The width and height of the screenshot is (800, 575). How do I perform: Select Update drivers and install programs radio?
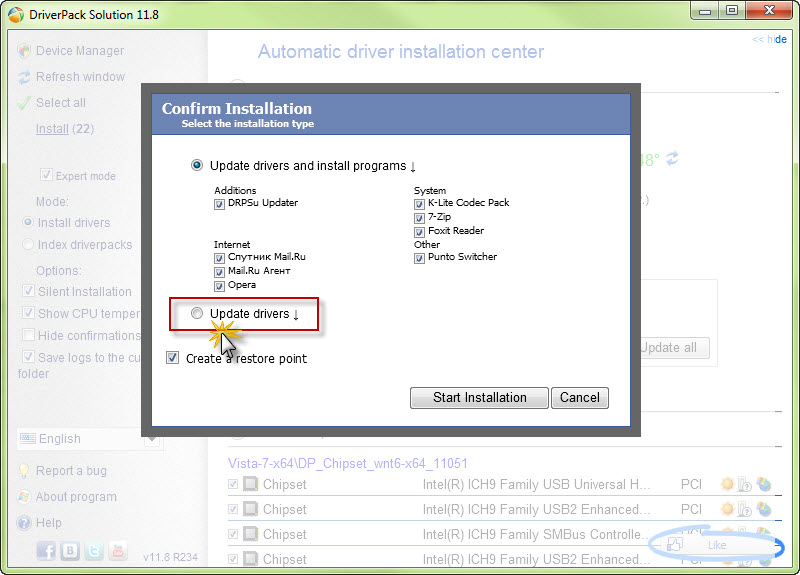click(x=197, y=165)
